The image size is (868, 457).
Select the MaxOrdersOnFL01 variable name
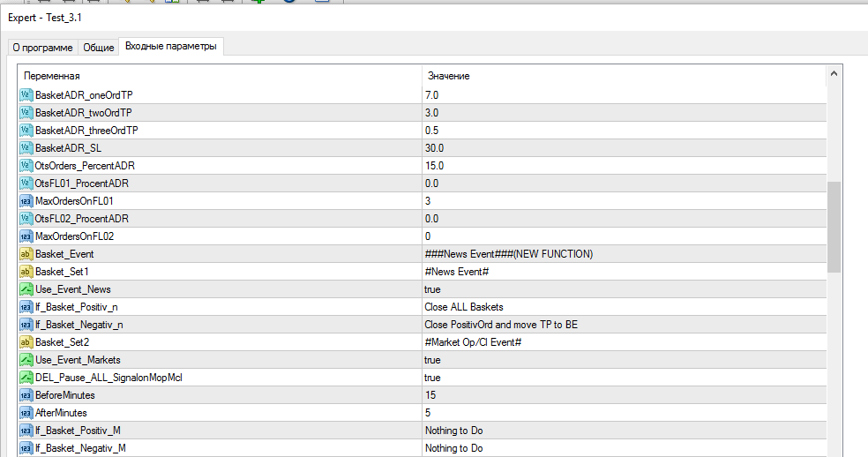click(74, 201)
